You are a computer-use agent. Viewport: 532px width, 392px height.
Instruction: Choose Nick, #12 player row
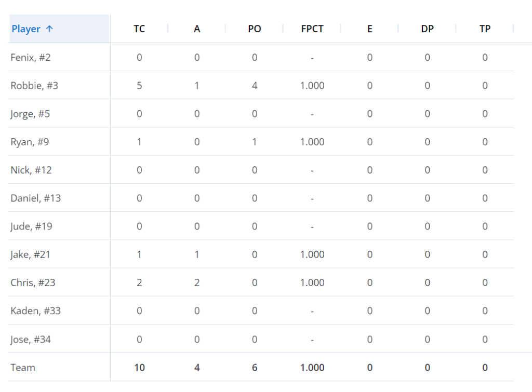(31, 170)
